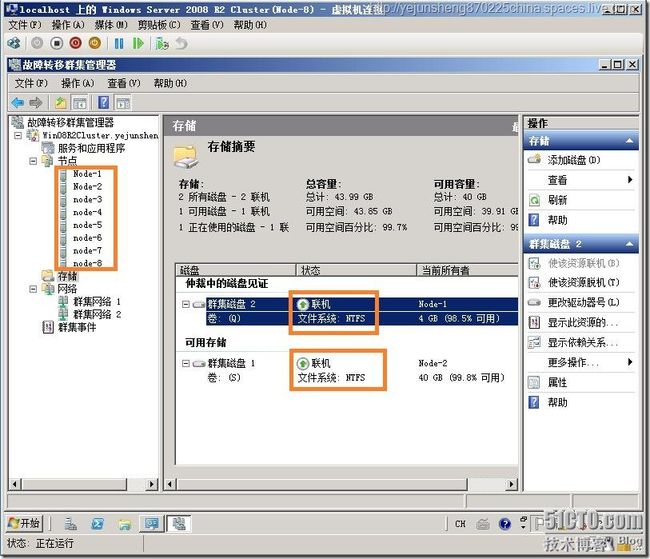This screenshot has width=650, height=559.
Task: Click the Up one level folder icon
Action: pos(61,102)
